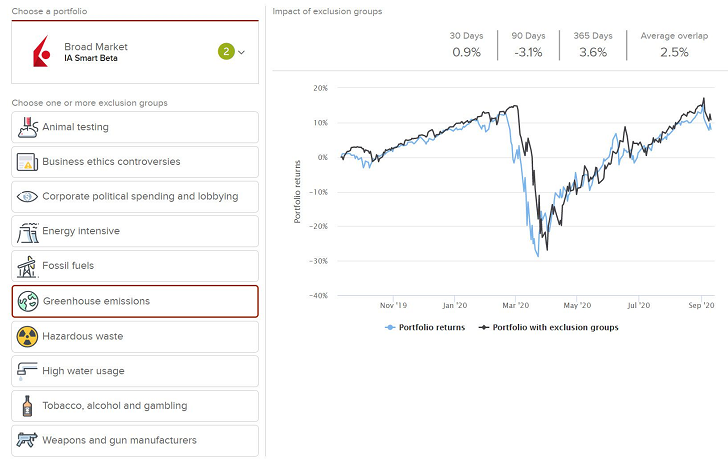The height and width of the screenshot is (460, 728).
Task: Click the Weapons and gun manufacturers icon
Action: (x=27, y=440)
